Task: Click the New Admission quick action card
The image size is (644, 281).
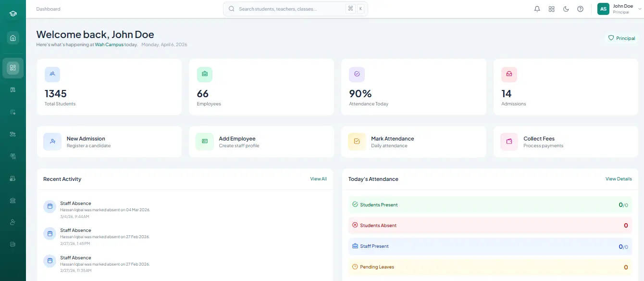Action: coord(109,141)
